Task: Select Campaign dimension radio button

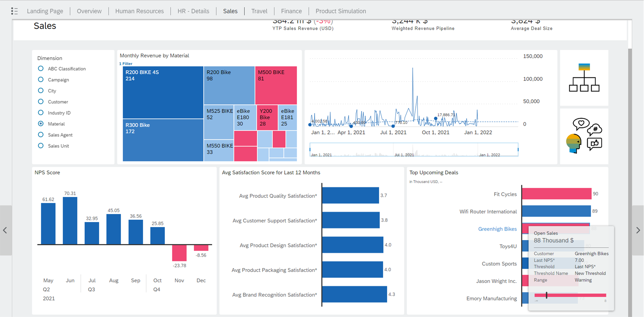Action: click(x=41, y=79)
